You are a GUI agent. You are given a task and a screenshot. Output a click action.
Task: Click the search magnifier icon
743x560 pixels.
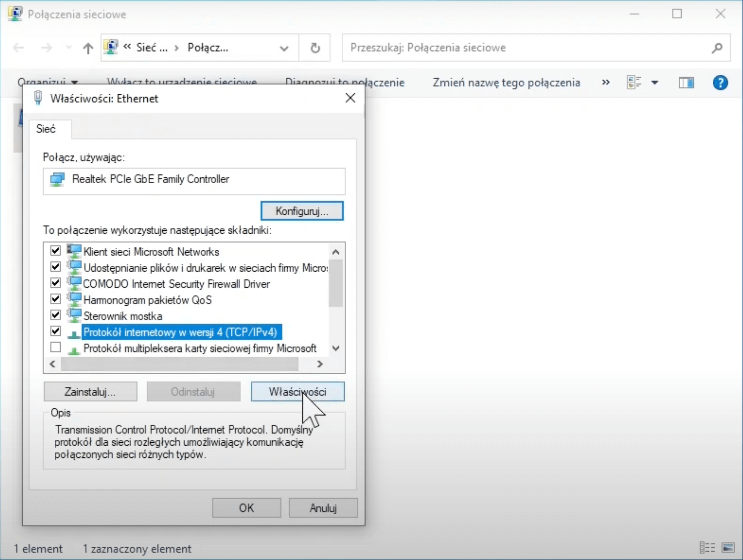click(x=717, y=48)
